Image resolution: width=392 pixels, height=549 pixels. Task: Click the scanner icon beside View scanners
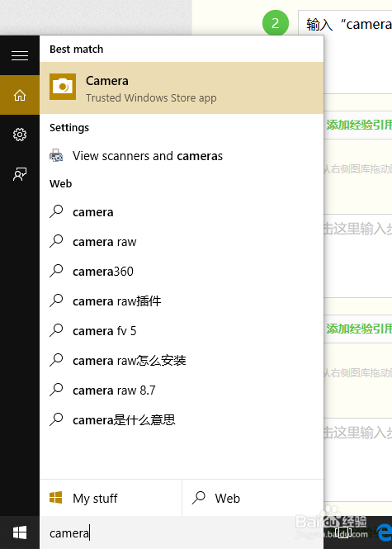tap(56, 155)
